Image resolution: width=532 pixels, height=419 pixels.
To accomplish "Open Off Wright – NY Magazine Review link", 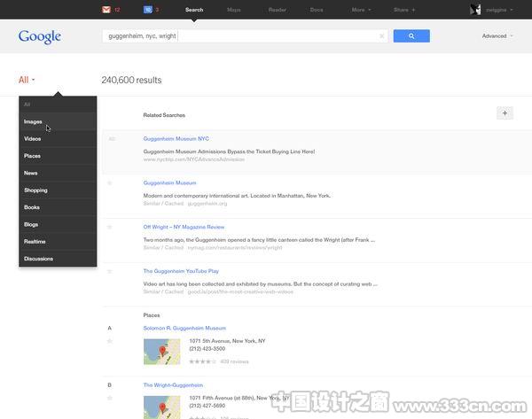I will click(x=184, y=227).
